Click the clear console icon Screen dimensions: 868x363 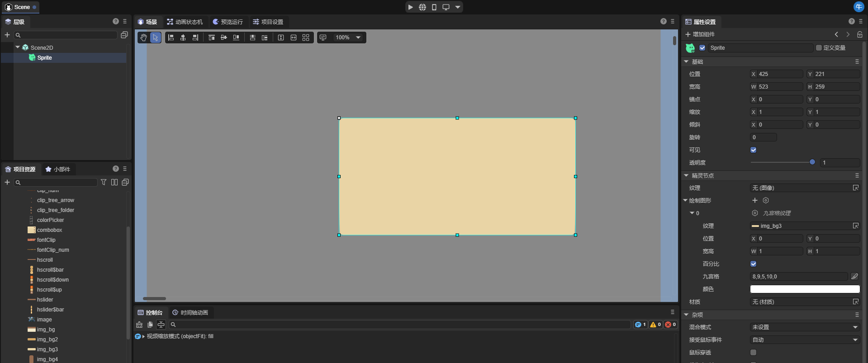(139, 325)
